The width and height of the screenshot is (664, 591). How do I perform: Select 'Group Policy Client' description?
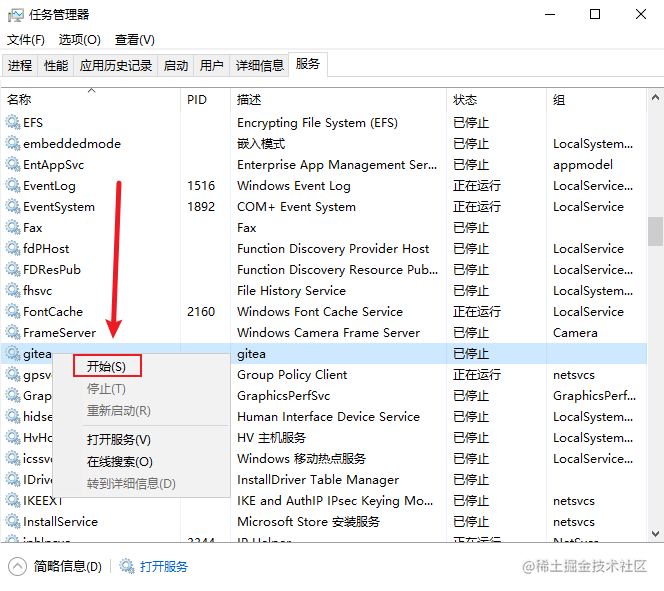coord(292,375)
